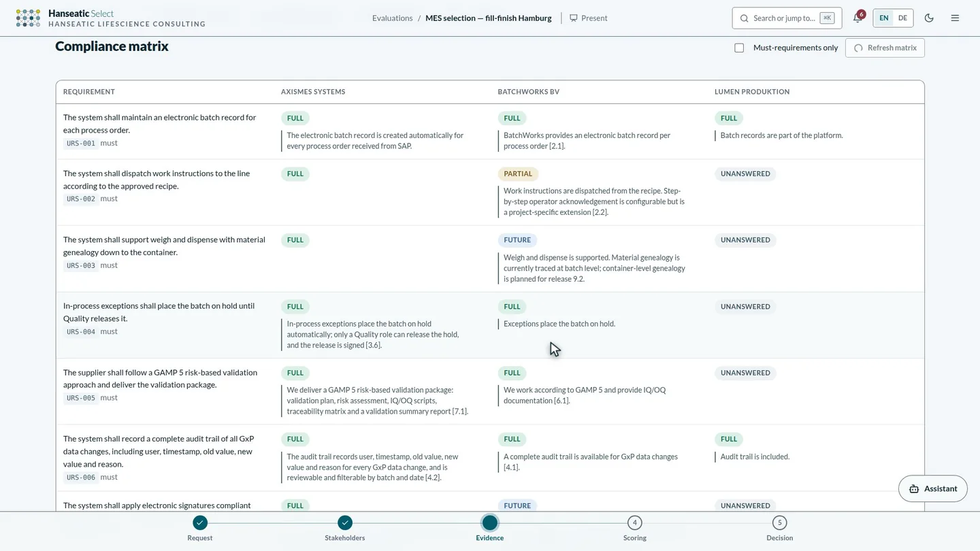Open the notifications bell
980x551 pixels.
click(857, 18)
